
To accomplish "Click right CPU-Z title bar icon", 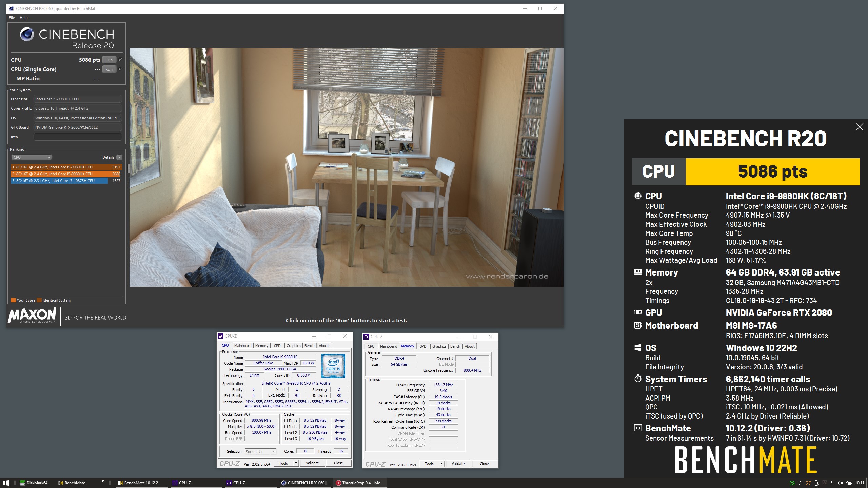I will 367,337.
